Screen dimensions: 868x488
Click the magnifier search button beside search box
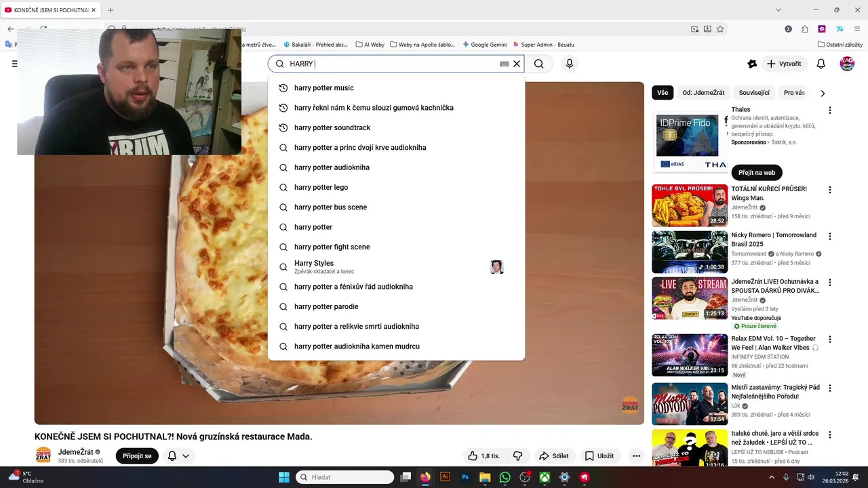[538, 64]
